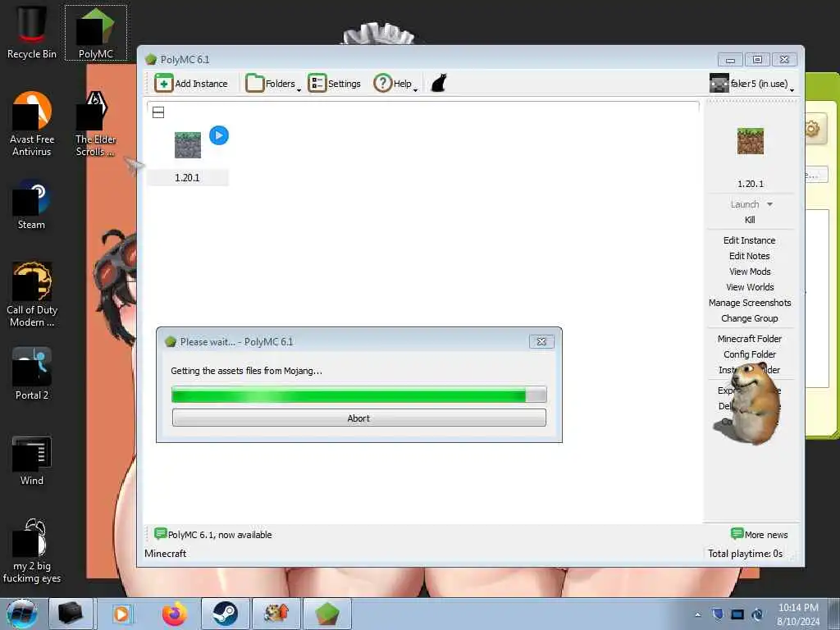This screenshot has height=630, width=840.
Task: Click the black box taskbar icon
Action: 71,614
